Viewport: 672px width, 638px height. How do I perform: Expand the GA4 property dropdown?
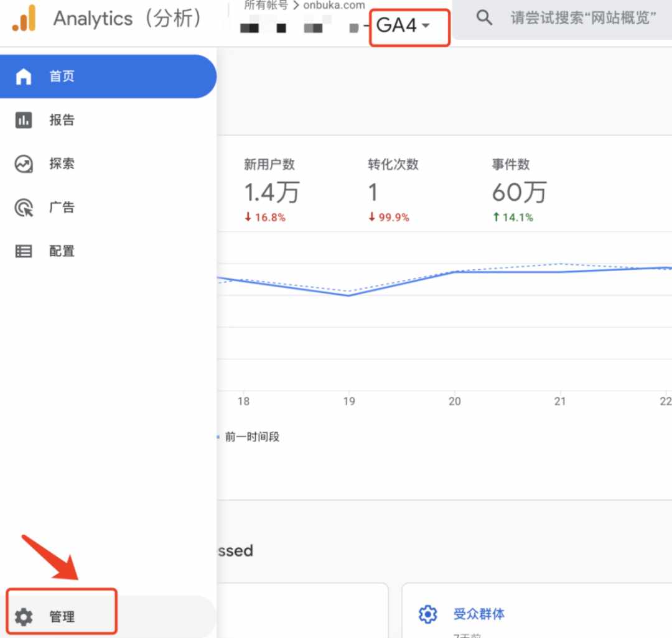(x=403, y=25)
